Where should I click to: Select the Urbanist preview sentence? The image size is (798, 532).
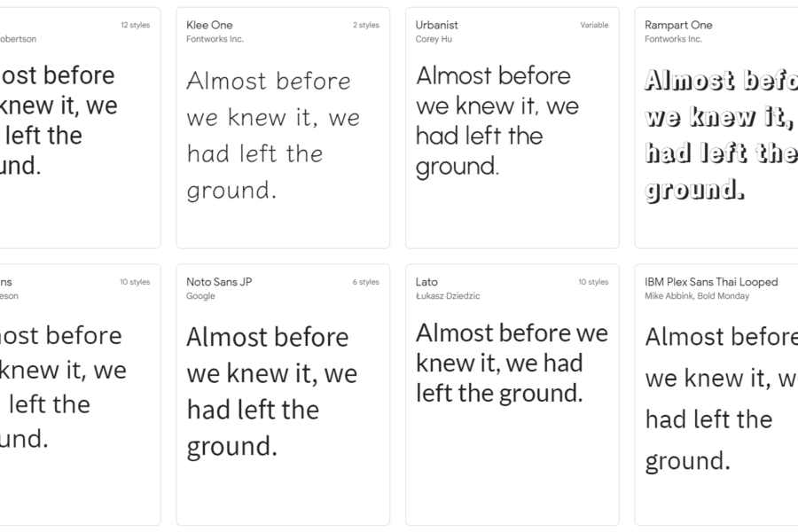point(497,121)
